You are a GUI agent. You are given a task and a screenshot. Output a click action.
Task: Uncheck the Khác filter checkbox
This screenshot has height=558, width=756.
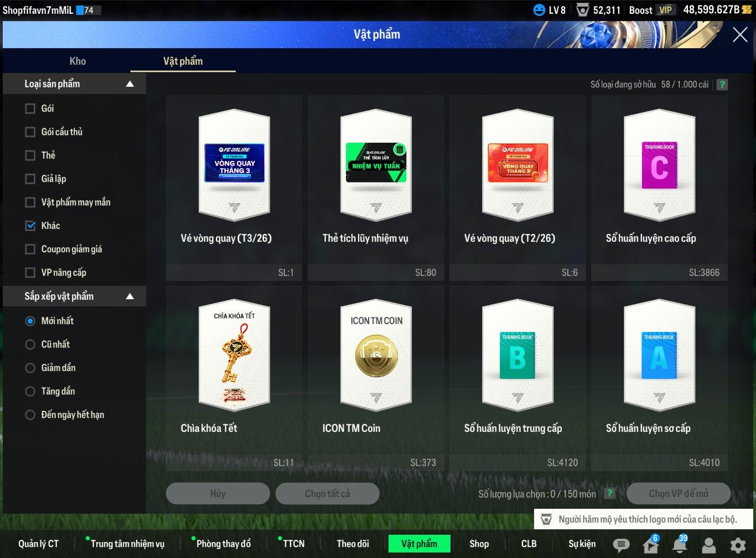coord(30,226)
